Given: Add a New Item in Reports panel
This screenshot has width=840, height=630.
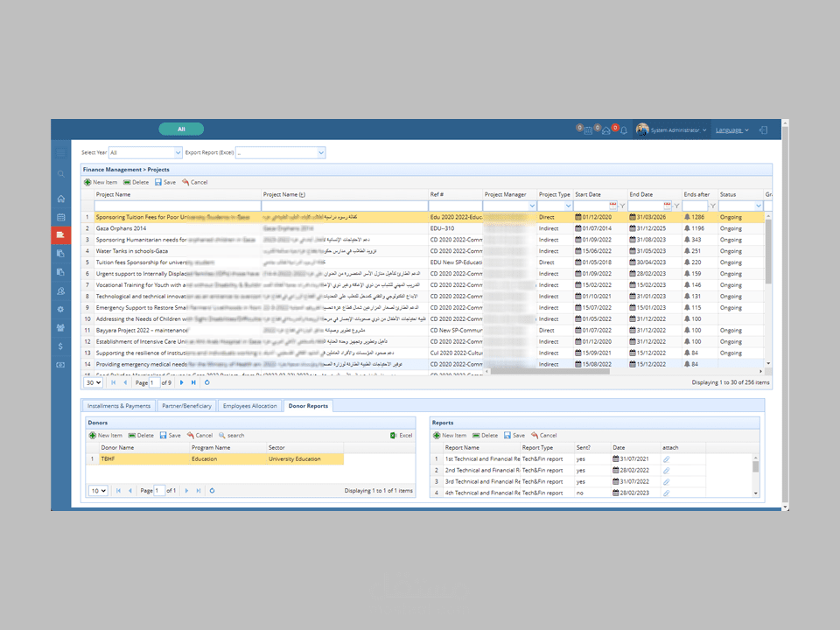Looking at the screenshot, I should (x=450, y=436).
